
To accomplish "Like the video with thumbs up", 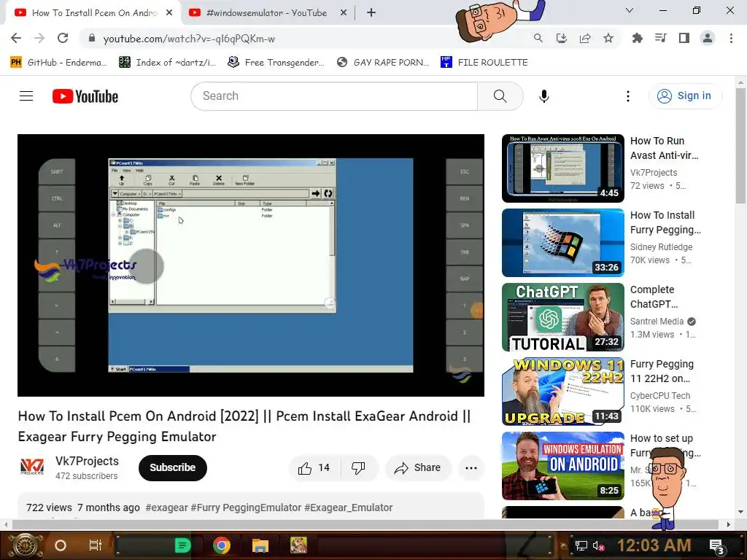I will [x=314, y=468].
